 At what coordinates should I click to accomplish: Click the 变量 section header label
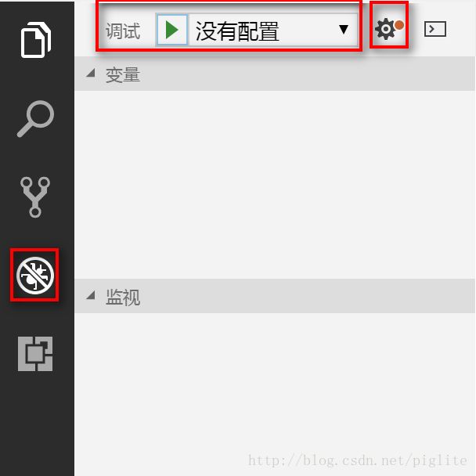pos(123,74)
